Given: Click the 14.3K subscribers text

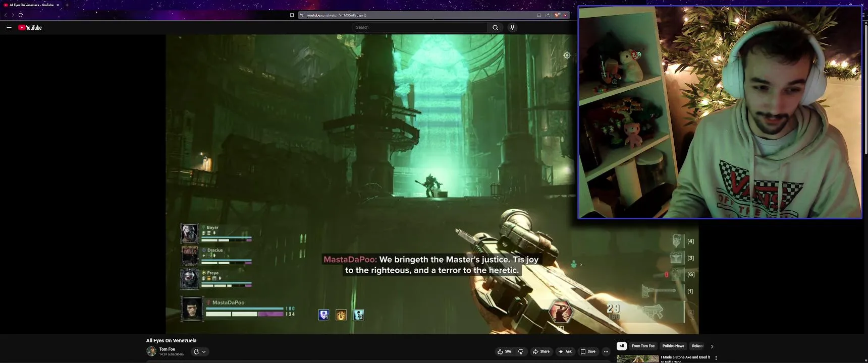Looking at the screenshot, I should 172,354.
